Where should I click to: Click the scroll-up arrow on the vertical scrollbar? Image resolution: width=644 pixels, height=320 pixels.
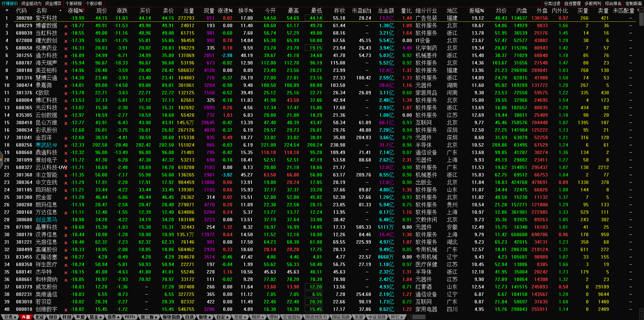pyautogui.click(x=641, y=10)
